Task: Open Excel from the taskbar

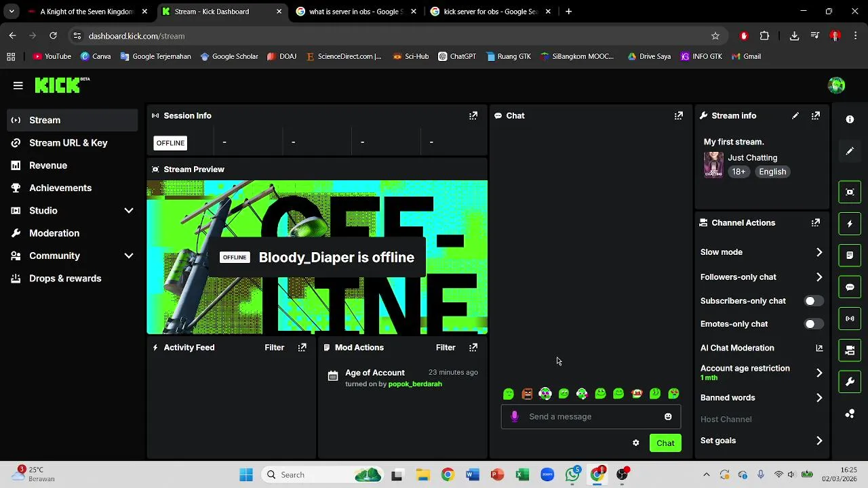Action: click(x=522, y=475)
